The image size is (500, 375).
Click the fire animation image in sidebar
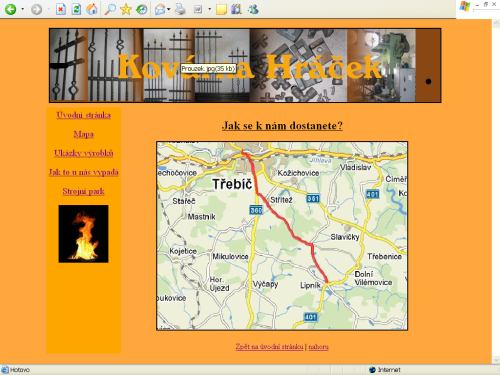(83, 234)
